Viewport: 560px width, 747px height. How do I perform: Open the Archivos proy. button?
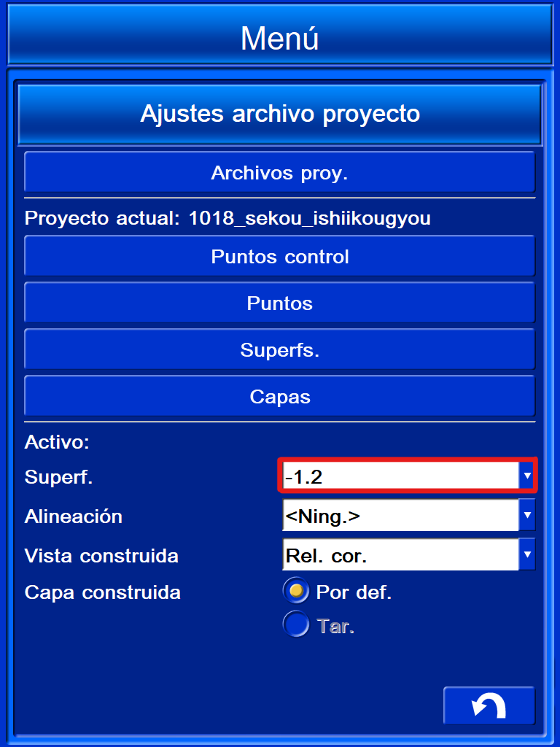point(280,172)
